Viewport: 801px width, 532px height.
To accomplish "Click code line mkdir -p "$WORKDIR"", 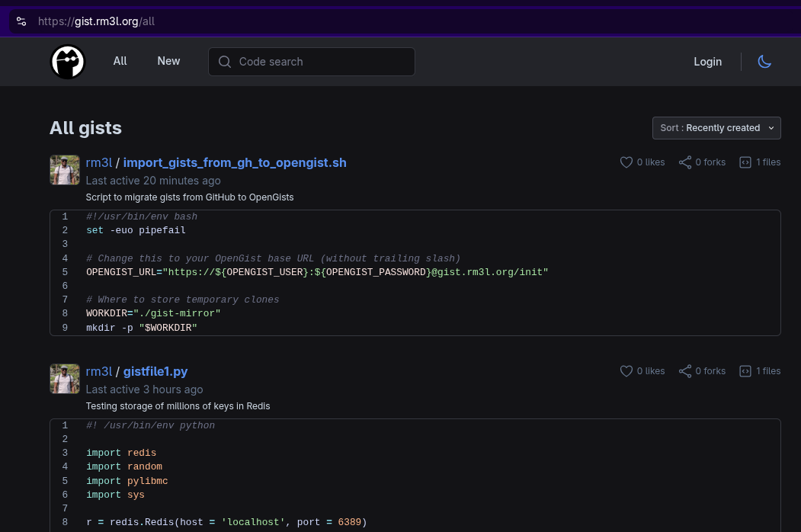I will tap(142, 328).
